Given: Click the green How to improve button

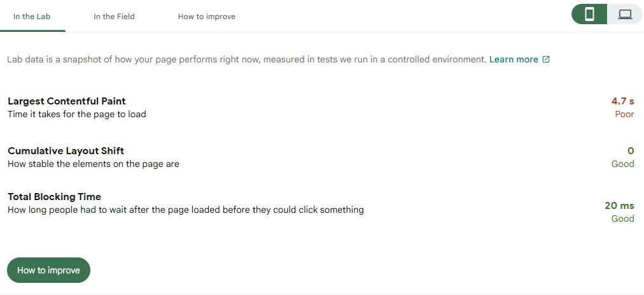Looking at the screenshot, I should point(48,270).
